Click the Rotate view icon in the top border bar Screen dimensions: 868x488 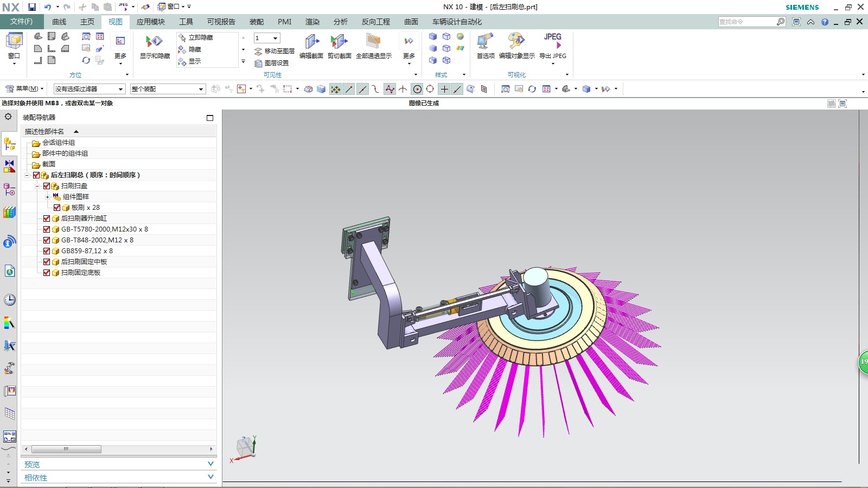click(x=532, y=89)
